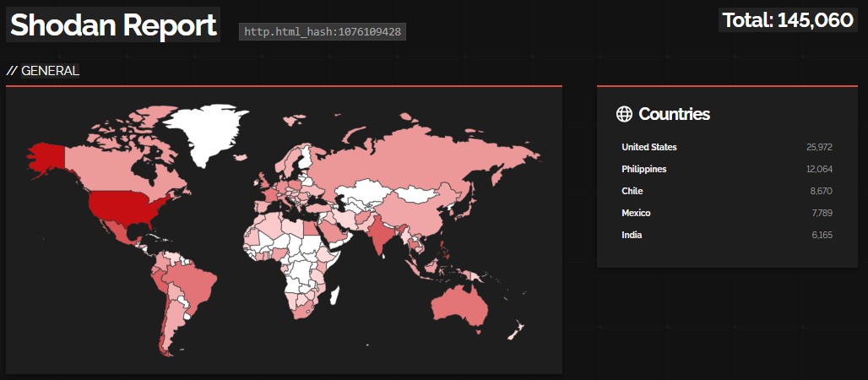Click the dark red contiguous United States on map
This screenshot has height=380, width=868.
(127, 207)
